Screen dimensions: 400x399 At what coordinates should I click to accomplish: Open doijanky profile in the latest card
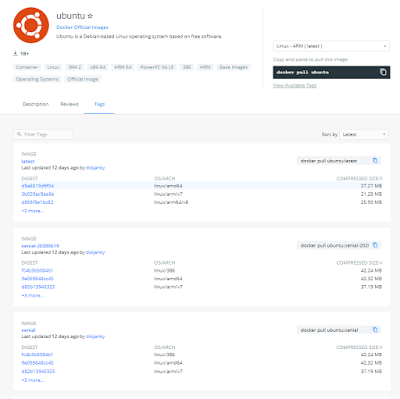coord(95,168)
